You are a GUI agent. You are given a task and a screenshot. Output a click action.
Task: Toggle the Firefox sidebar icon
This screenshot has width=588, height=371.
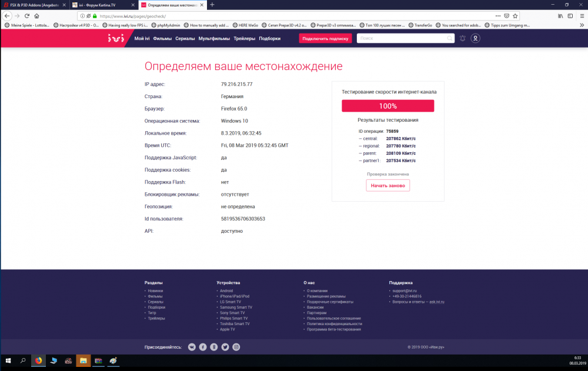(x=570, y=16)
